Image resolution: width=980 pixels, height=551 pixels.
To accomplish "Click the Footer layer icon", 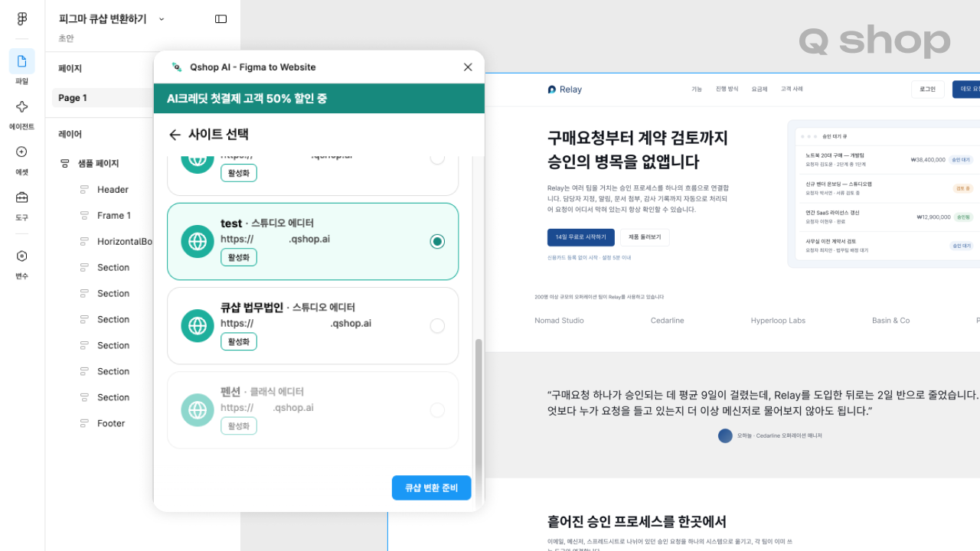I will pos(84,424).
